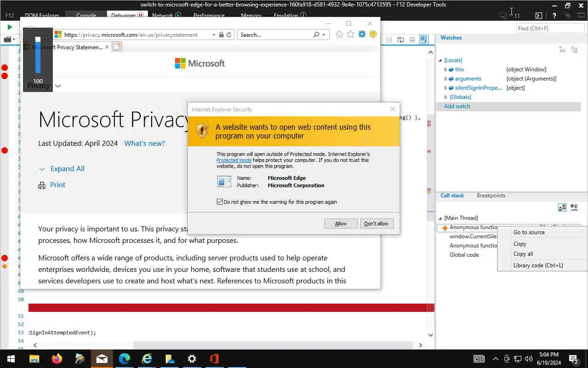Click the second icon in the Call stack toolbar
This screenshot has width=588, height=368.
tap(574, 207)
